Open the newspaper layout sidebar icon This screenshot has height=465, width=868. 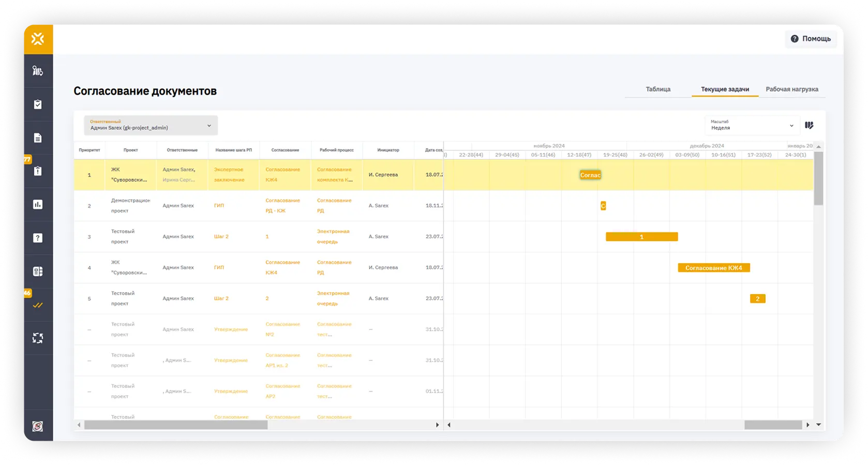(x=38, y=271)
